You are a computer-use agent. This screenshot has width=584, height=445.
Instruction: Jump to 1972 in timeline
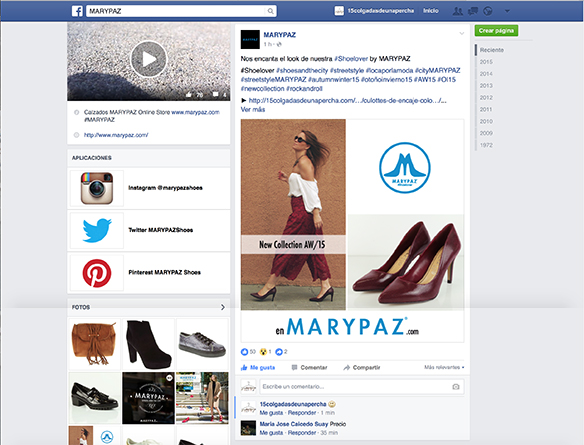(486, 145)
